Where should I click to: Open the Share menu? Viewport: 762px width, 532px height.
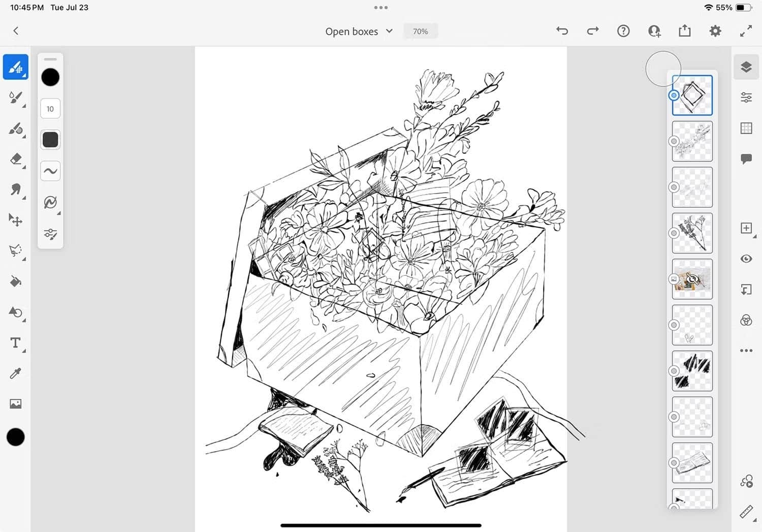click(x=684, y=31)
